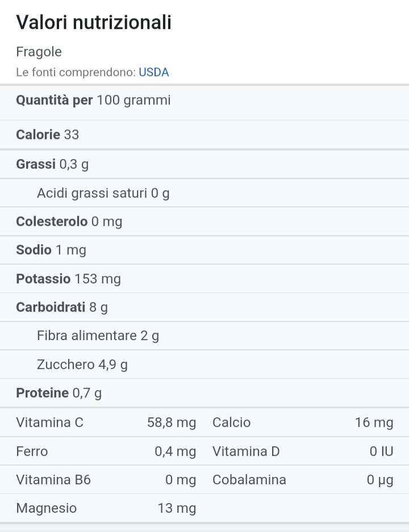Tap the Ferro 0,4 mg entry

click(x=106, y=451)
